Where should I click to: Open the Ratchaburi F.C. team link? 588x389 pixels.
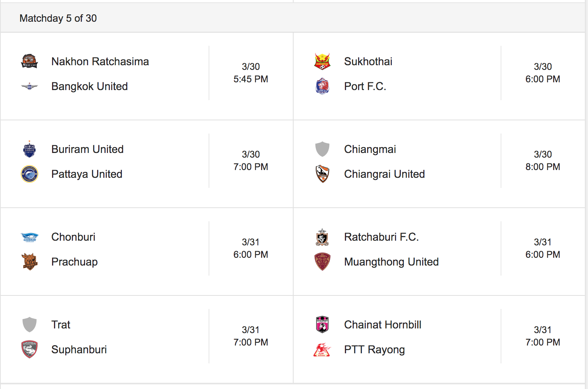pos(381,237)
